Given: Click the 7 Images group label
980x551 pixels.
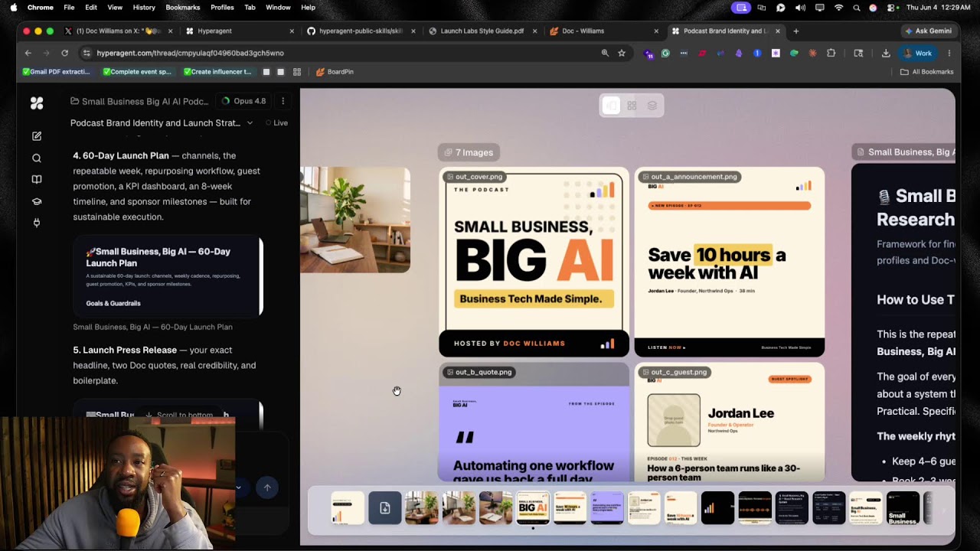Looking at the screenshot, I should pos(469,152).
